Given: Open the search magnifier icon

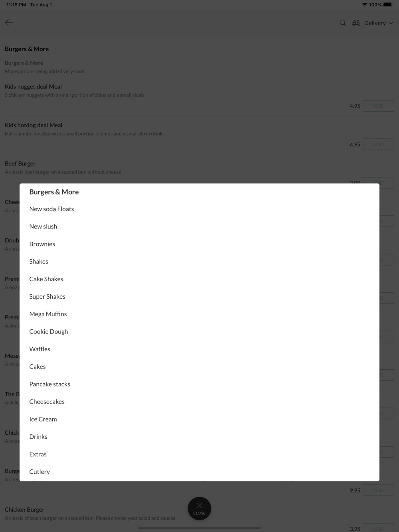Looking at the screenshot, I should click(x=343, y=23).
